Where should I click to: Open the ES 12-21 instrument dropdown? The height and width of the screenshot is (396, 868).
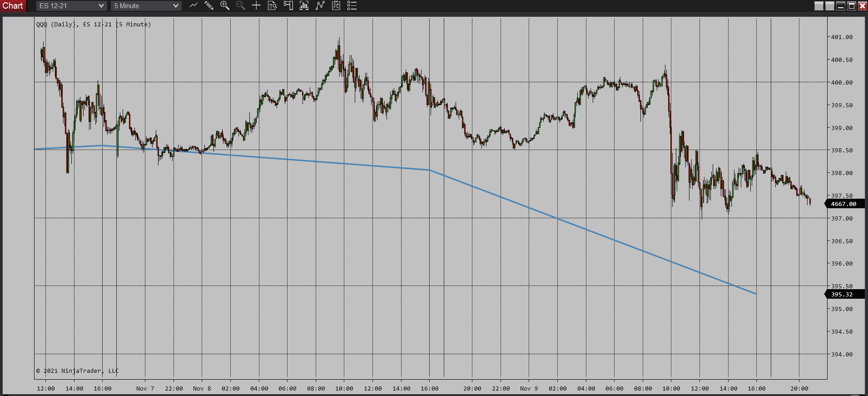point(72,6)
